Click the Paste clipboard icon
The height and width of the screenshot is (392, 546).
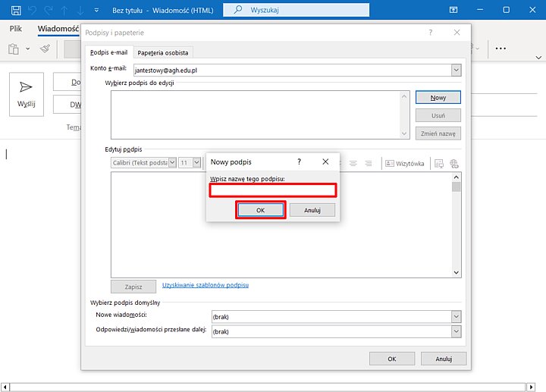(14, 49)
